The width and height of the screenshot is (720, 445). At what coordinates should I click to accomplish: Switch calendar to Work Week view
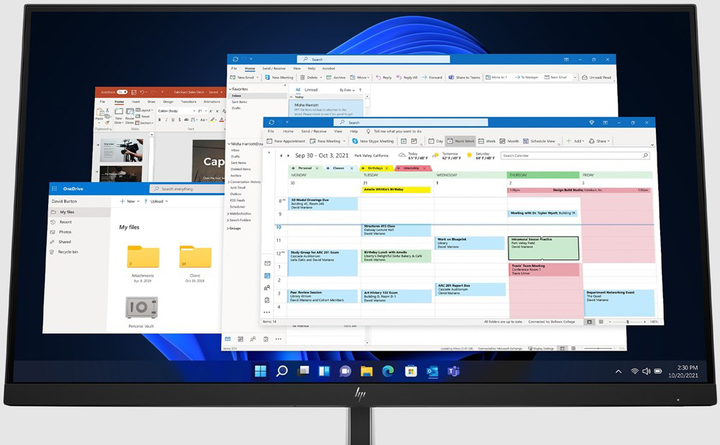[461, 141]
